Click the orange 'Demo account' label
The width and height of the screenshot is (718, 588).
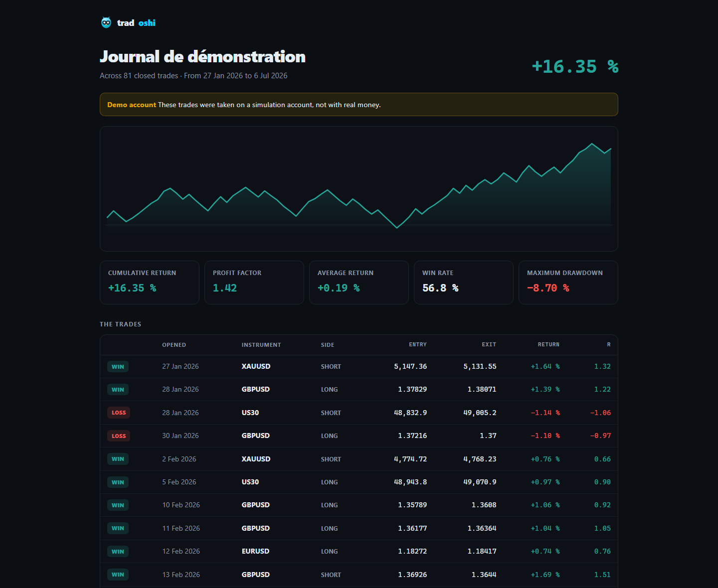point(132,105)
